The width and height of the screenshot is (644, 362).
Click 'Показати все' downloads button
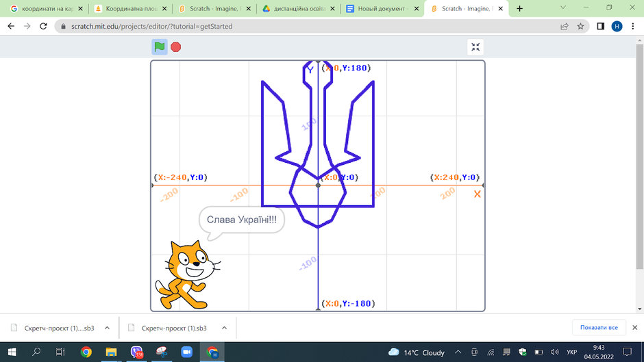(599, 328)
